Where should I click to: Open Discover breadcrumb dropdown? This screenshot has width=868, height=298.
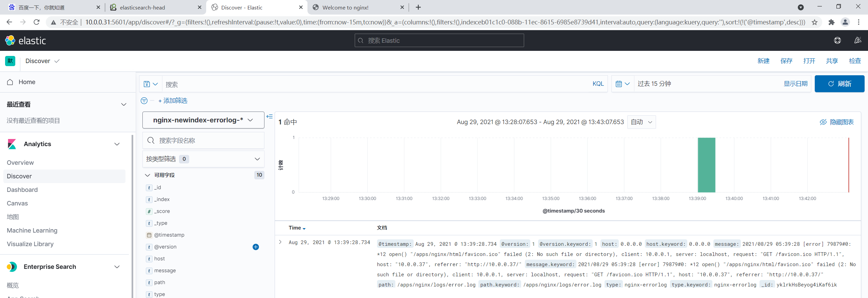point(43,61)
